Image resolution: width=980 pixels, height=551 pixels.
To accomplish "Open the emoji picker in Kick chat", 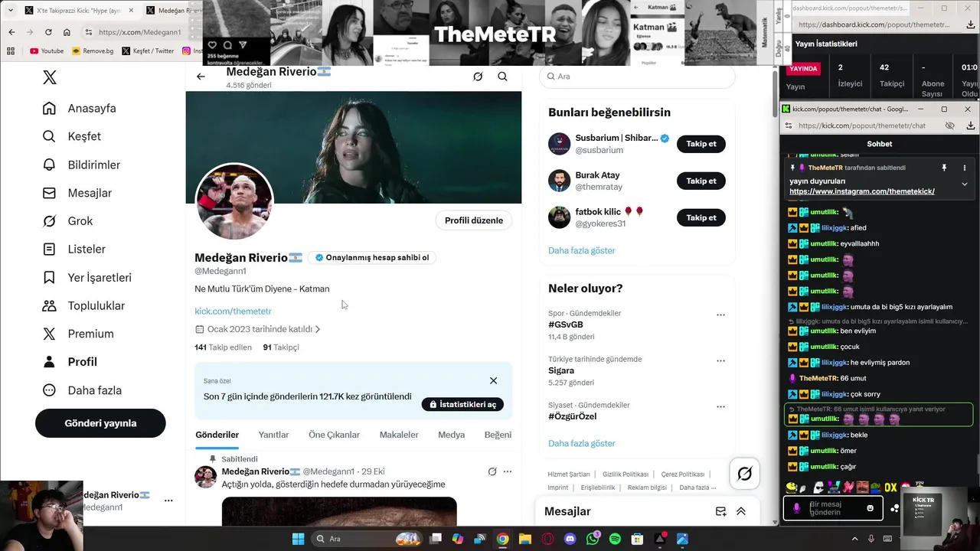I will coord(870,508).
